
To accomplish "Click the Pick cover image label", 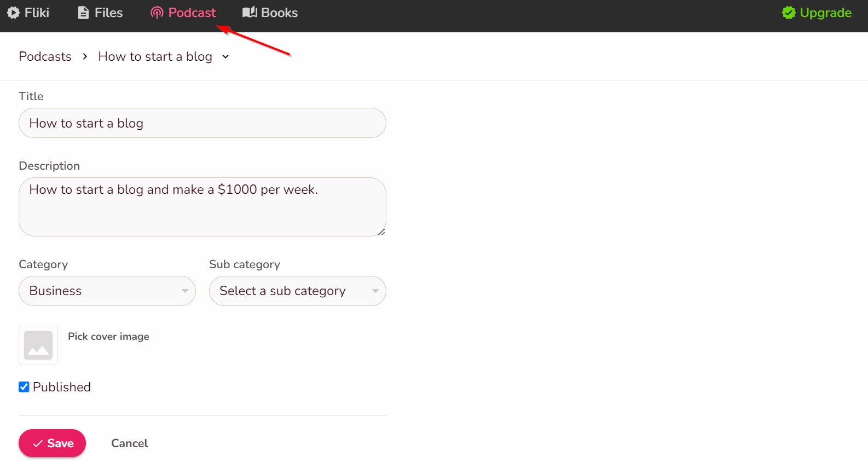I will point(108,336).
